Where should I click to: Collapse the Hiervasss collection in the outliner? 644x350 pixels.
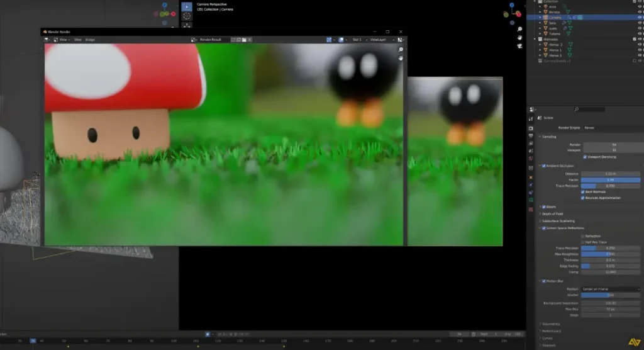coord(535,40)
